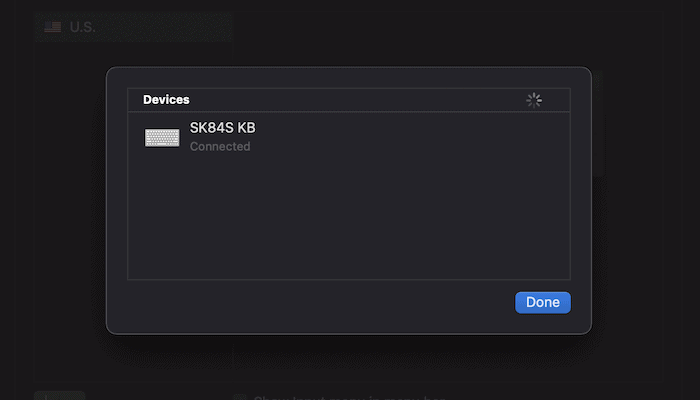Screen dimensions: 700x400
Task: Click the dimmed area above the dialog
Action: (400, 35)
